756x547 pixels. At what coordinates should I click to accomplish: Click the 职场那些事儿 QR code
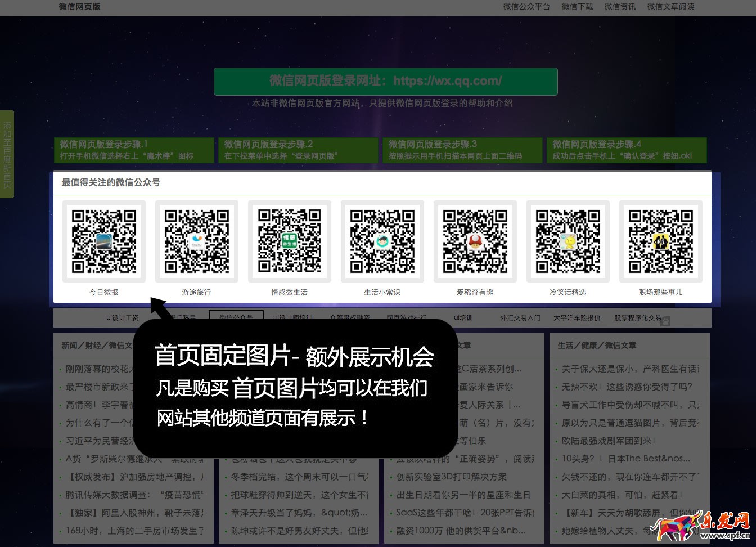pos(661,241)
